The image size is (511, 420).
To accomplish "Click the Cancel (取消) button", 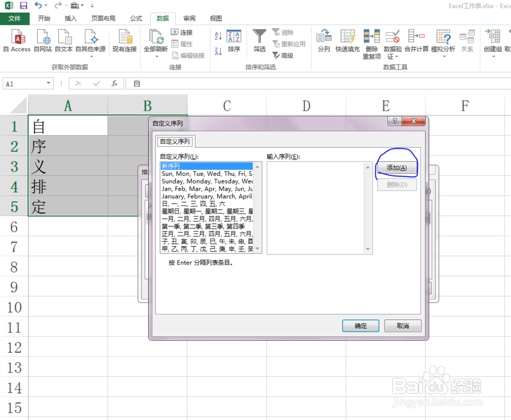I will (403, 326).
